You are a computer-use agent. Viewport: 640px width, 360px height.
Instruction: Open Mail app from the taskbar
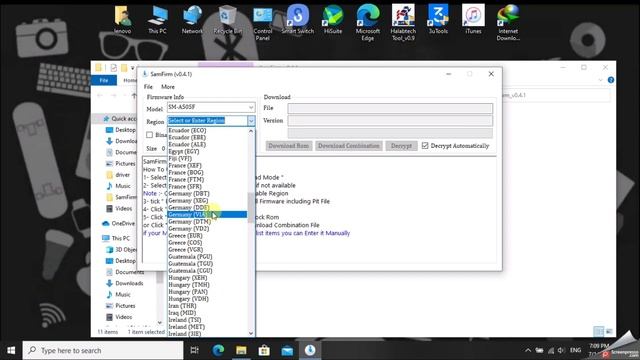point(287,350)
